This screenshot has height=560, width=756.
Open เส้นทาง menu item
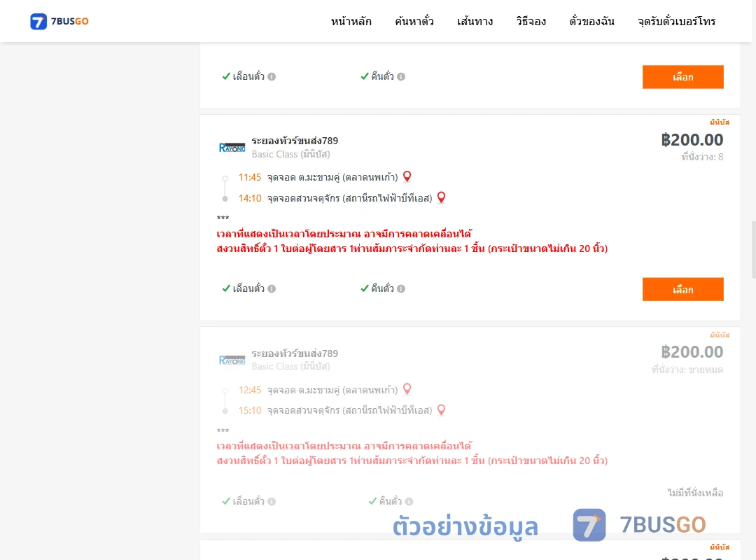click(475, 21)
